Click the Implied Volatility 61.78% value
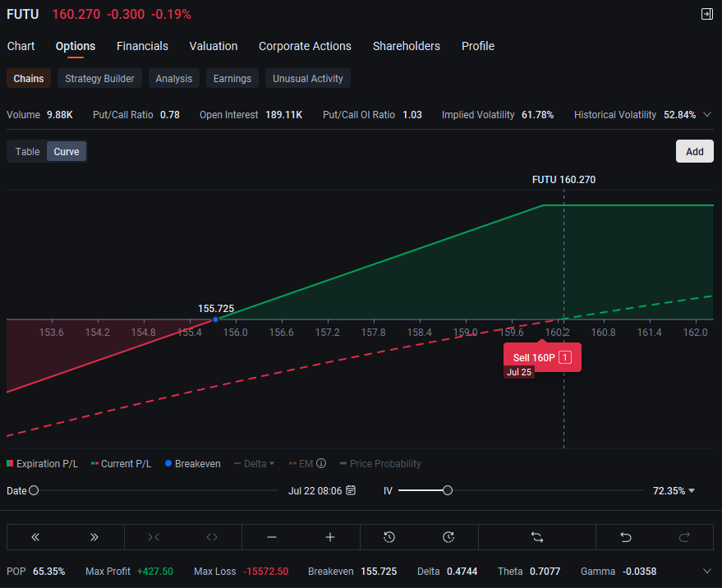The width and height of the screenshot is (722, 588). [x=537, y=115]
